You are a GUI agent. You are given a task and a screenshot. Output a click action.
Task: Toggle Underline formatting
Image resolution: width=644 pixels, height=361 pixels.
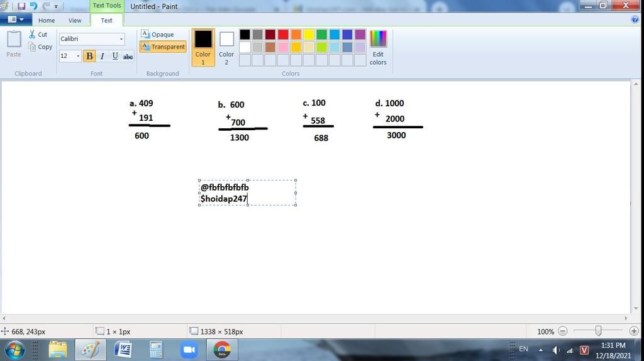[x=115, y=56]
